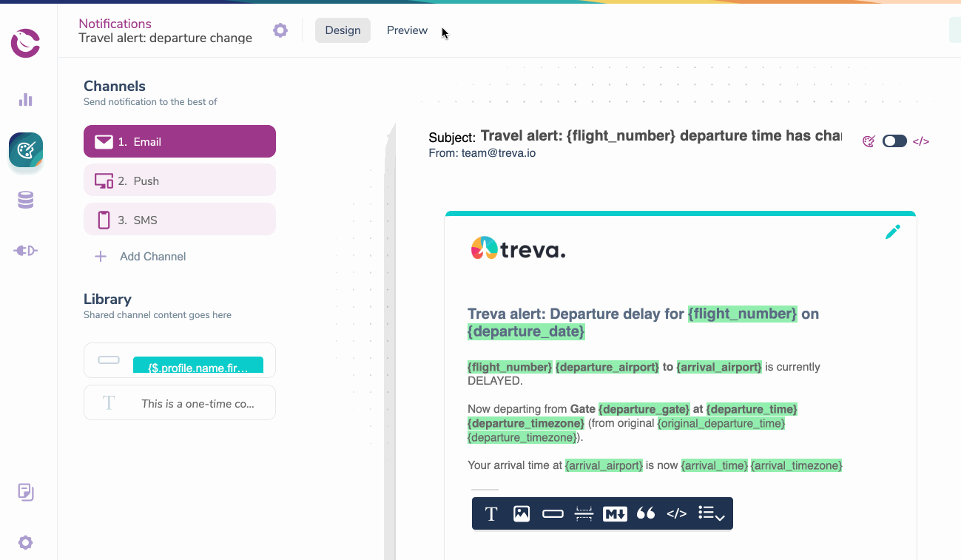Click the Courier bird logo
This screenshot has height=560, width=961.
pyautogui.click(x=25, y=43)
